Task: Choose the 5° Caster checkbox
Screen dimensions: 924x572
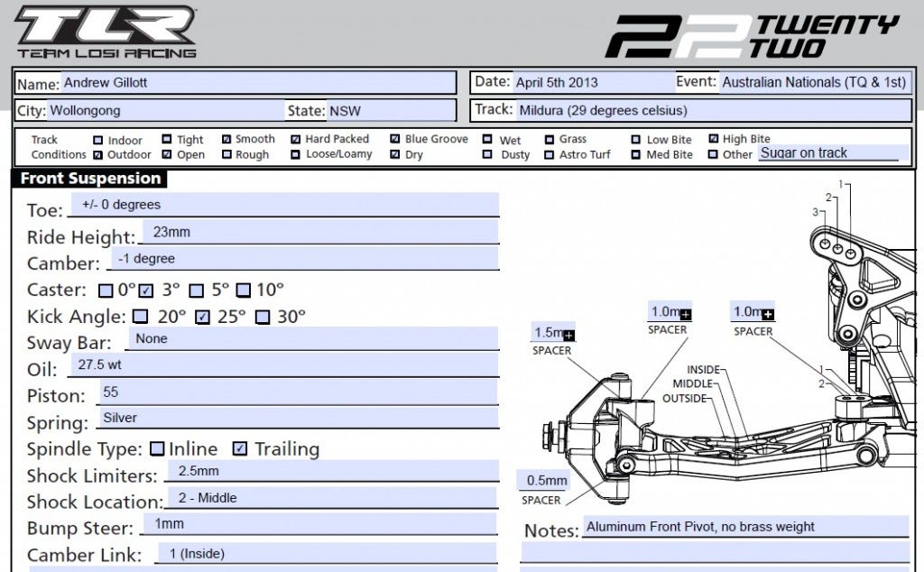Action: pos(196,291)
